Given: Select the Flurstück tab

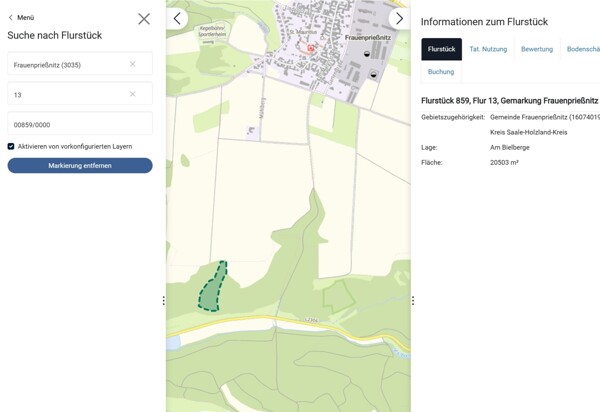Looking at the screenshot, I should pyautogui.click(x=442, y=49).
